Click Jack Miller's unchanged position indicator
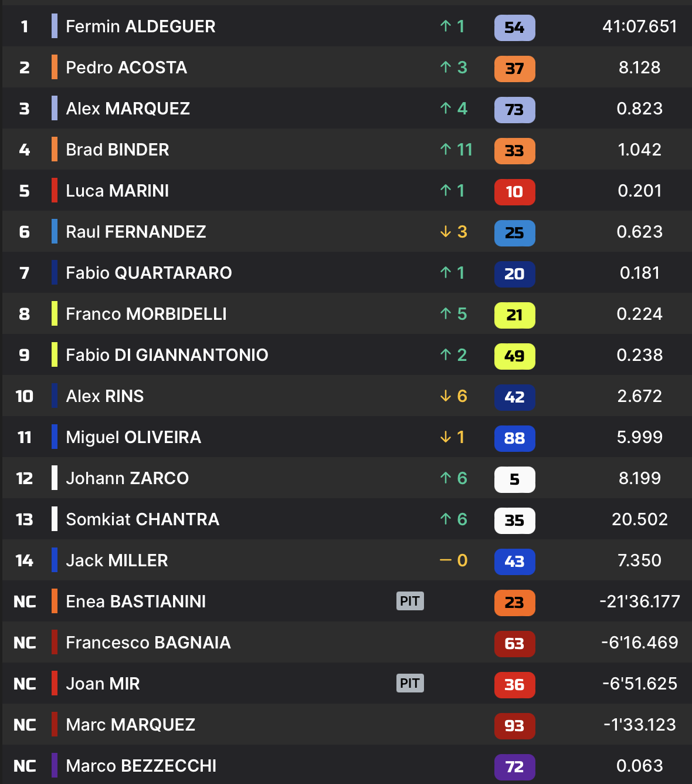Viewport: 692px width, 784px height. (453, 560)
